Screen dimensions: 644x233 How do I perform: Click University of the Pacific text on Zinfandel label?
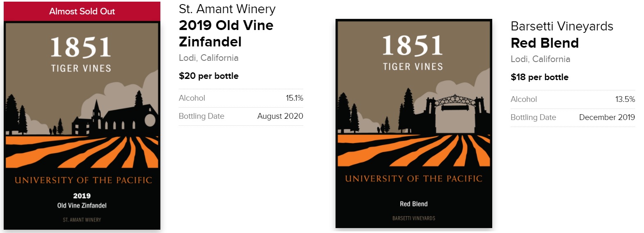[x=83, y=180]
